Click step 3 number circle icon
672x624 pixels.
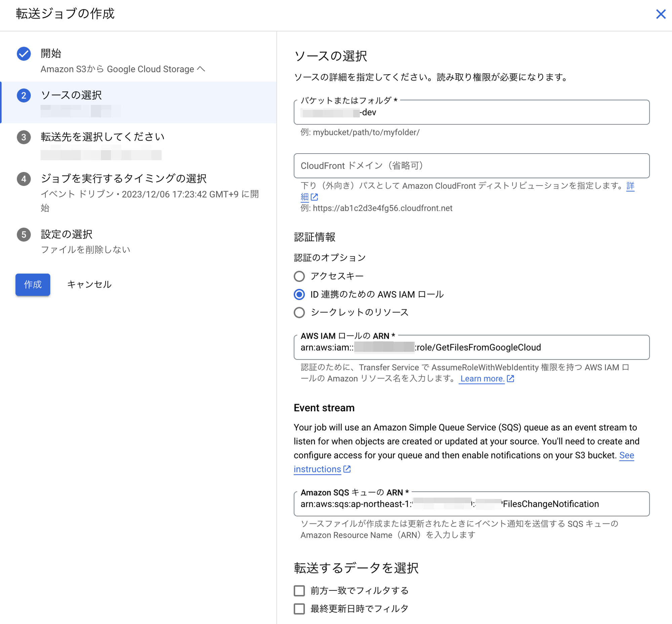(24, 137)
